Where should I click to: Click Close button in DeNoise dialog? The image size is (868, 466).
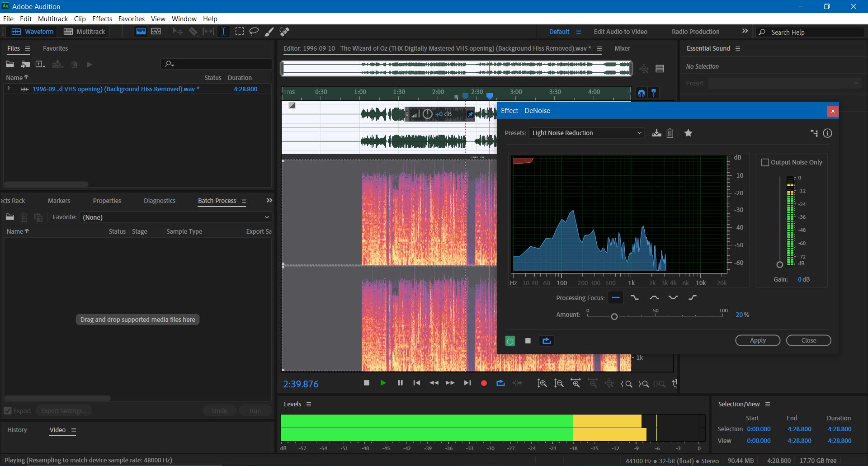(x=808, y=340)
